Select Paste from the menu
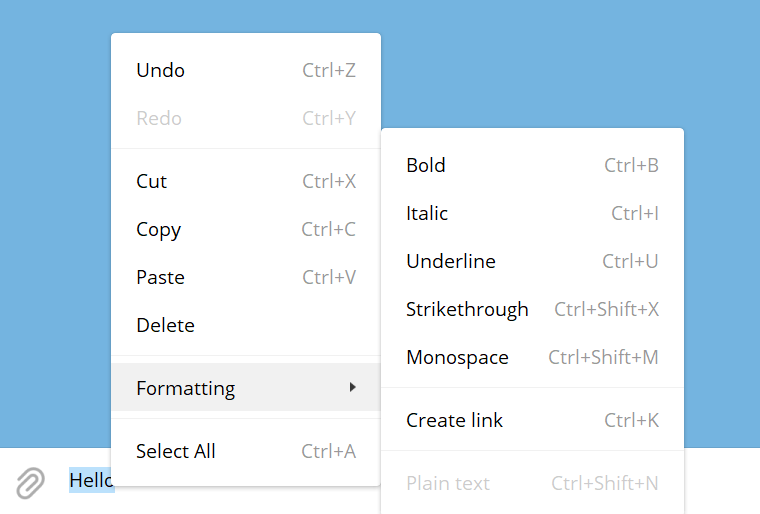 tap(160, 278)
